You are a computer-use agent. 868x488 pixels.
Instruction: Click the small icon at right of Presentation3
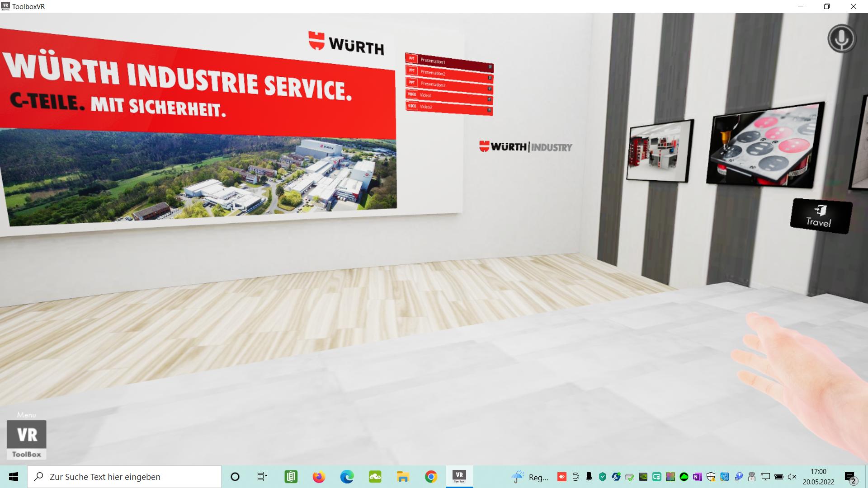(490, 89)
